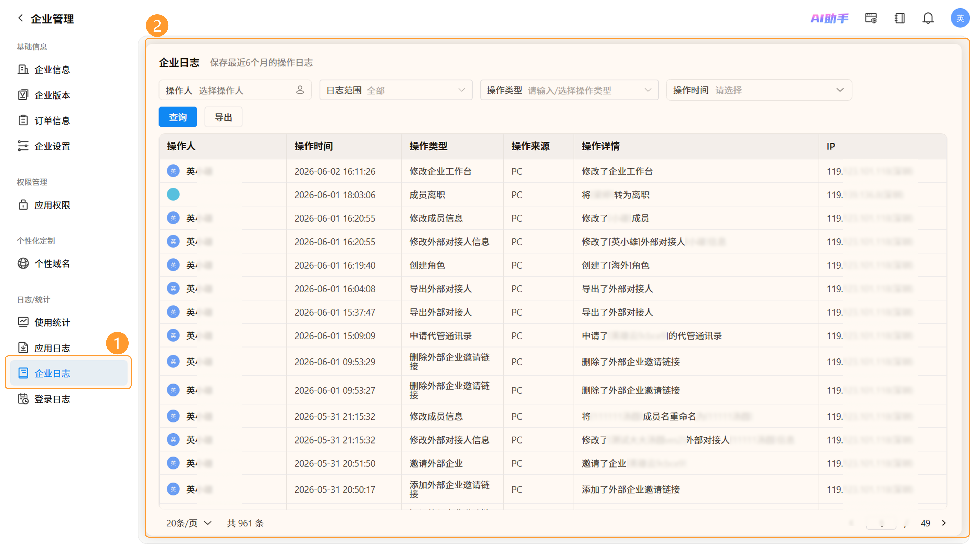
Task: Change the 20条/页 page size selector
Action: pyautogui.click(x=189, y=523)
